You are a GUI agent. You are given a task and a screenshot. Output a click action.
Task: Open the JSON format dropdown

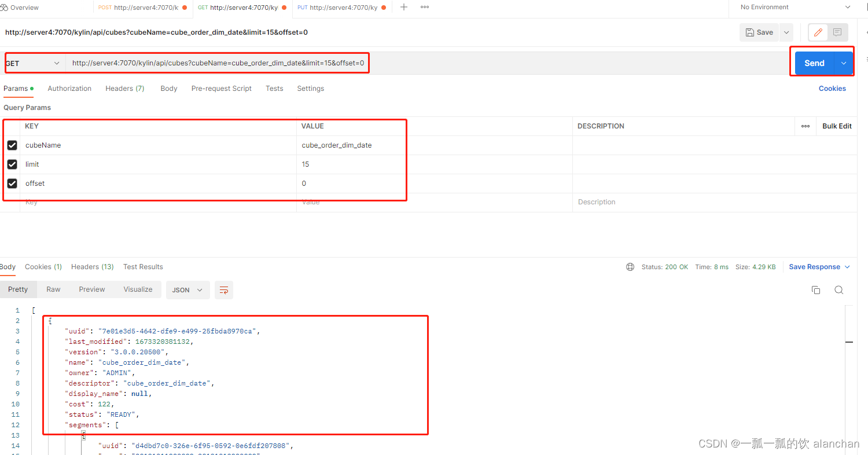point(187,290)
